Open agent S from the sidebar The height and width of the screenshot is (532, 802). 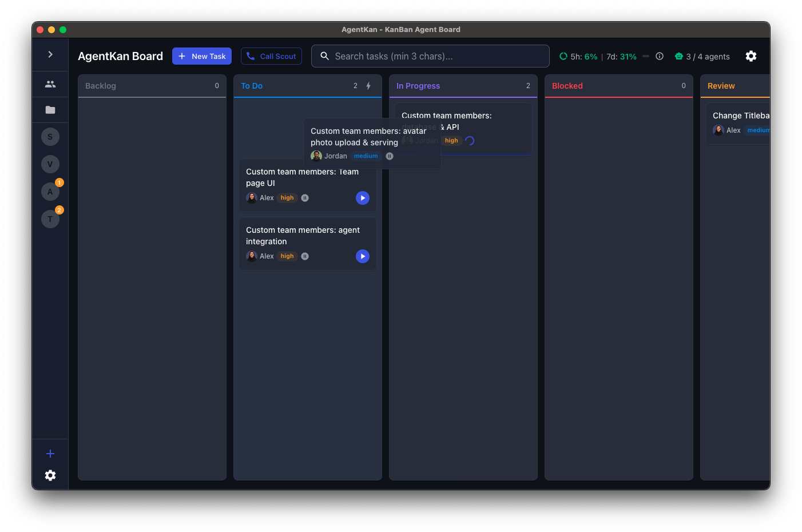click(x=50, y=137)
